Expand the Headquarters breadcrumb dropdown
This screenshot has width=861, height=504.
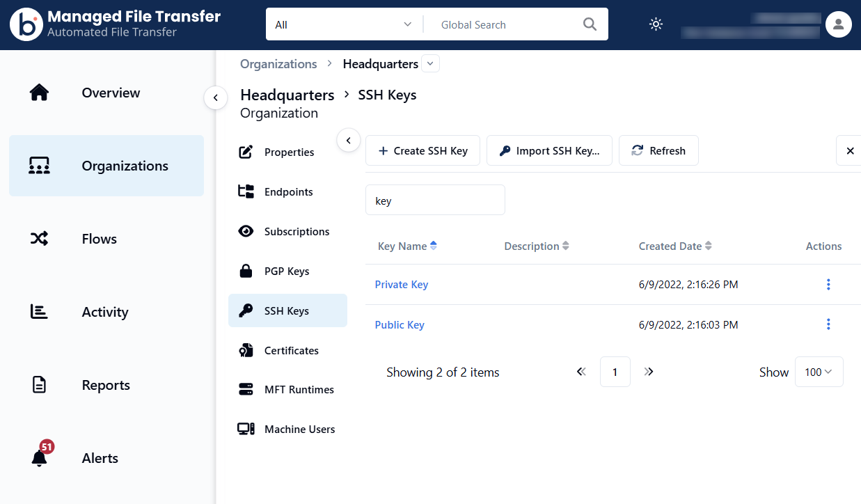tap(430, 63)
